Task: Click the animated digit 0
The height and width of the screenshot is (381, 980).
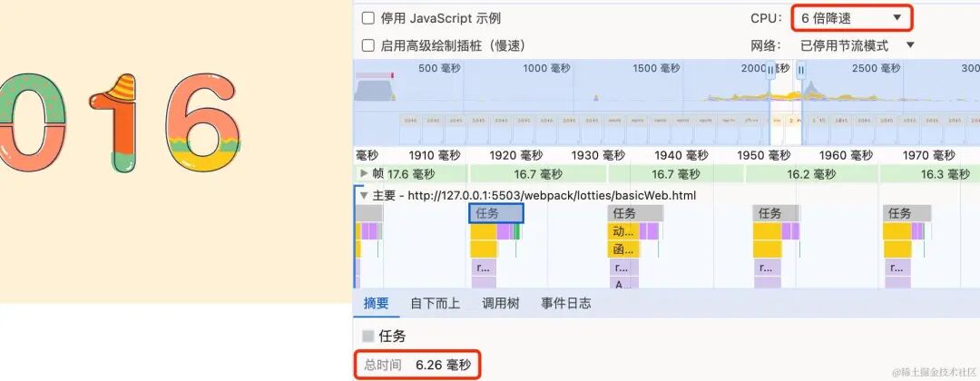Action: coord(31,122)
